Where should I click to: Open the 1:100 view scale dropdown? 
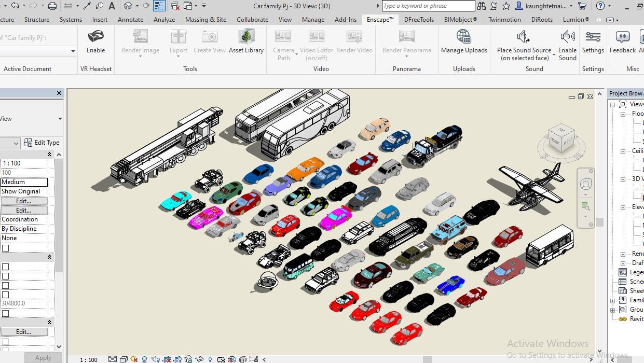pos(24,162)
